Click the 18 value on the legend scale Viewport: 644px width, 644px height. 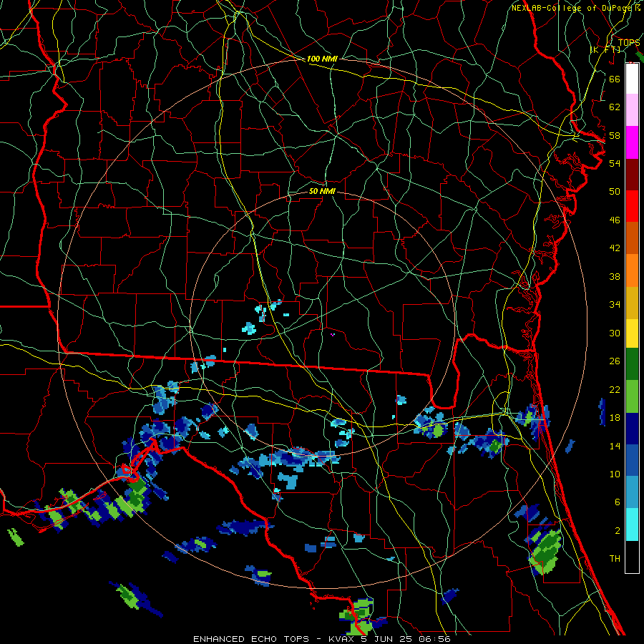coord(615,418)
